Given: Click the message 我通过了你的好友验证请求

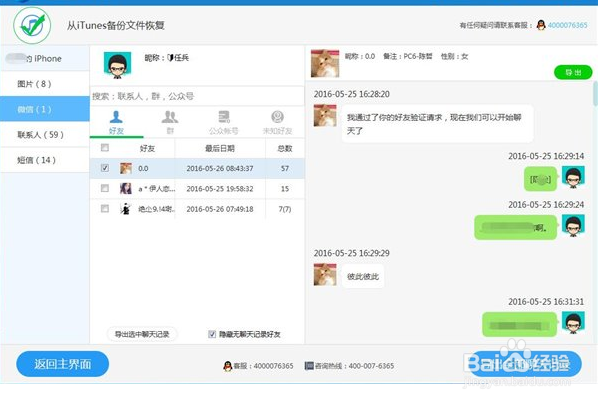Looking at the screenshot, I should (437, 124).
